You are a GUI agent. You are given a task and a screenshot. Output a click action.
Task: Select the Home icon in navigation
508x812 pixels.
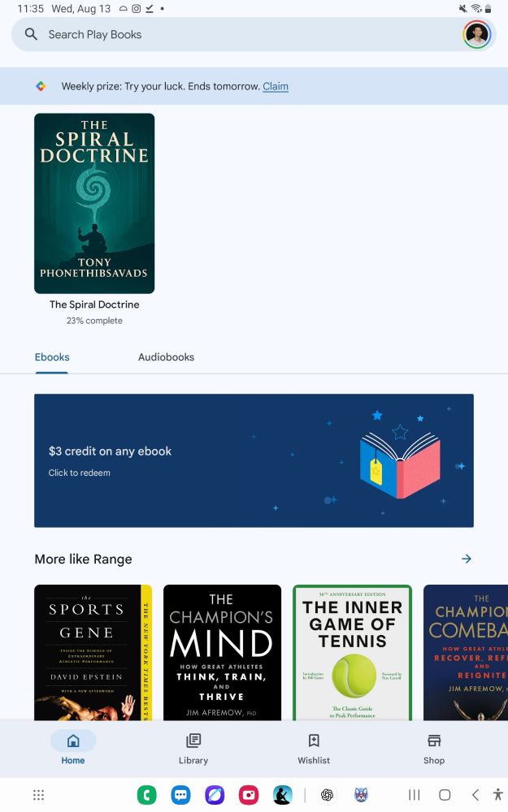(73, 741)
